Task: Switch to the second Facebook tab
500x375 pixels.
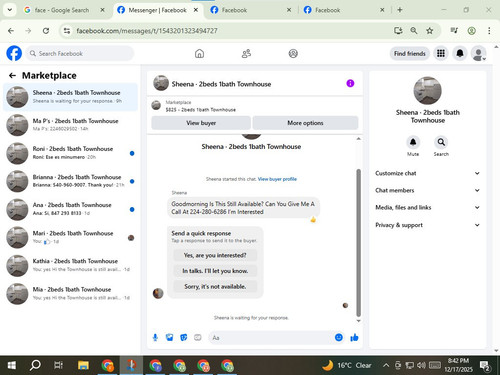Action: 251,10
